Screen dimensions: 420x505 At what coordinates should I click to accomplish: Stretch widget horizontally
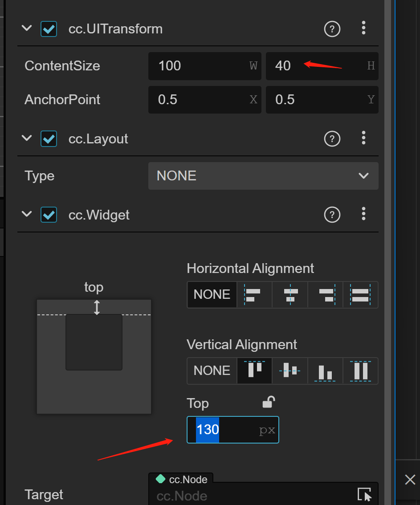coord(360,295)
